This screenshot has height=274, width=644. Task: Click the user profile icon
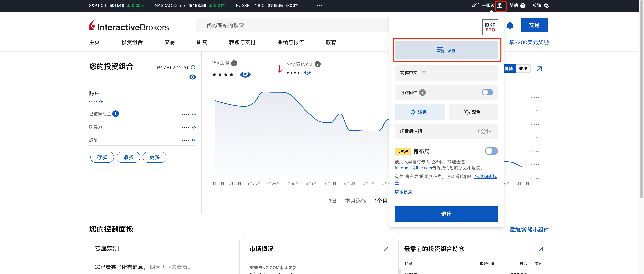(500, 6)
